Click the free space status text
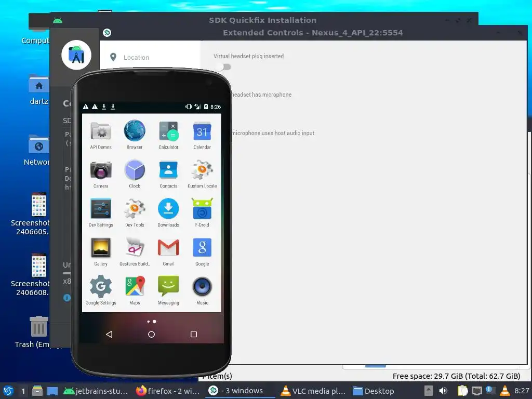This screenshot has width=532, height=399. click(x=456, y=376)
